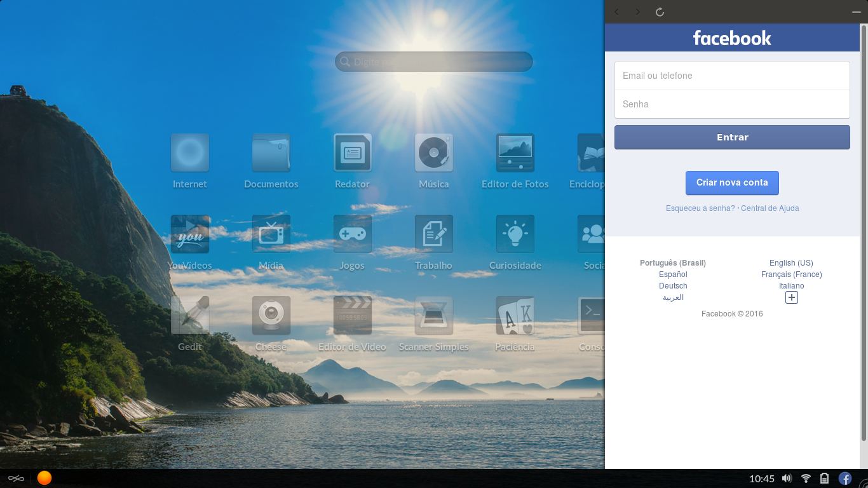Open the Wi-Fi network indicator

tap(806, 478)
